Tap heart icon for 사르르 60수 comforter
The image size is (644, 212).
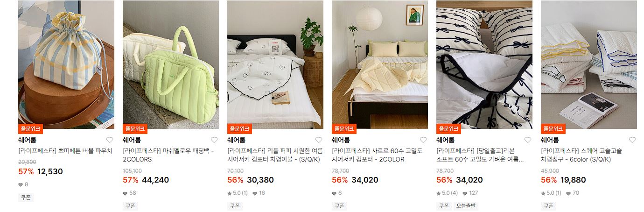[x=423, y=140]
